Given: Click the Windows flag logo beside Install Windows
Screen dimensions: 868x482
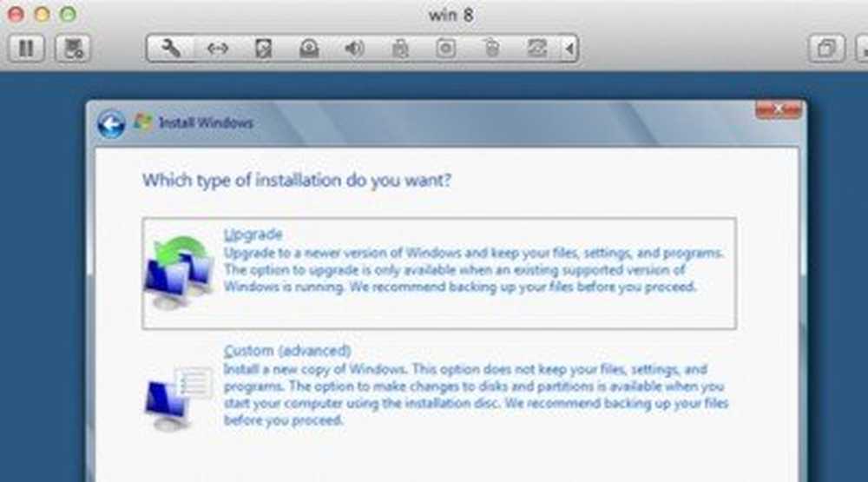Looking at the screenshot, I should 142,122.
